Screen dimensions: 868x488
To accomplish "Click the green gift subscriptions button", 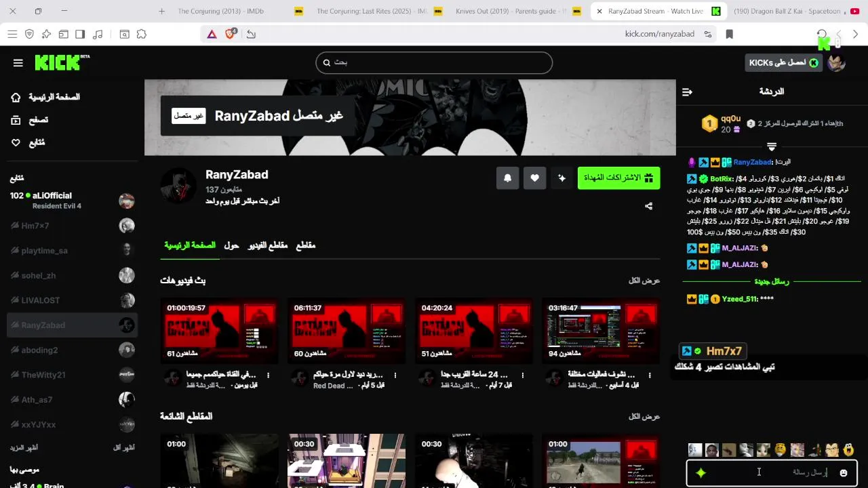I will click(618, 178).
